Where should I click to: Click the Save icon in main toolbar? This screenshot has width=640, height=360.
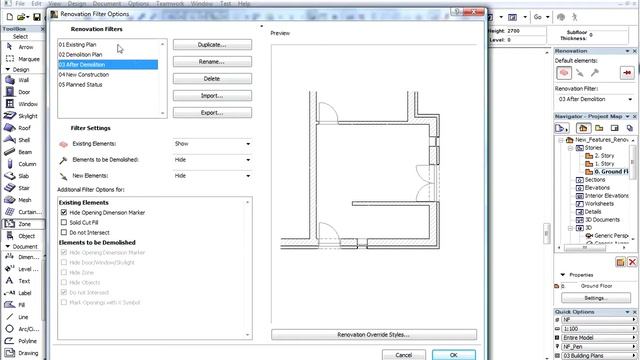37,17
